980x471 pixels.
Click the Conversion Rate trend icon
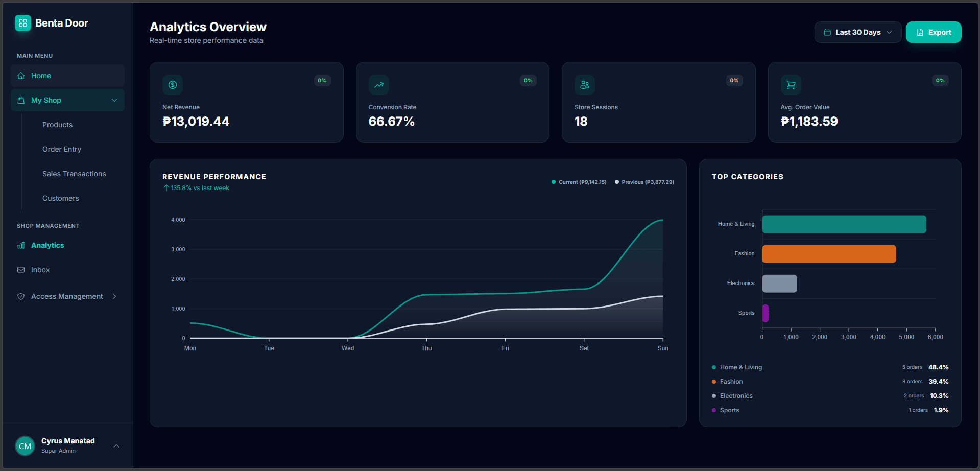379,85
